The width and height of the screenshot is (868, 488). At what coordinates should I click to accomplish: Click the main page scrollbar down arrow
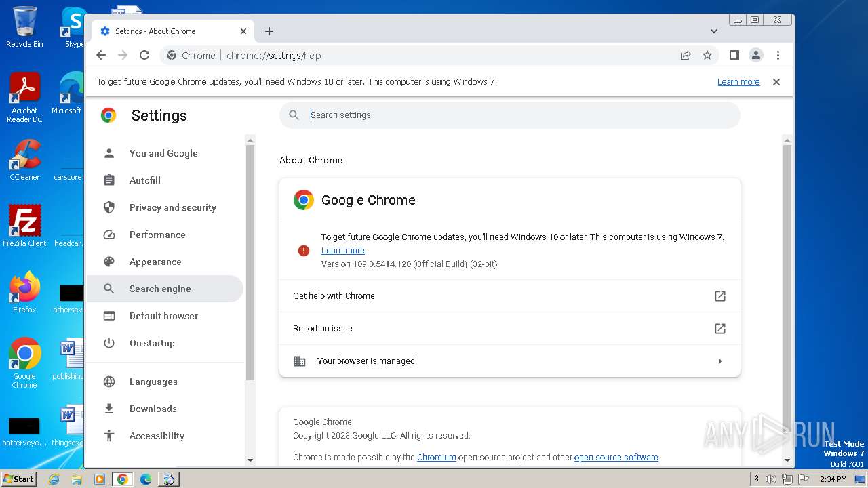(x=787, y=460)
